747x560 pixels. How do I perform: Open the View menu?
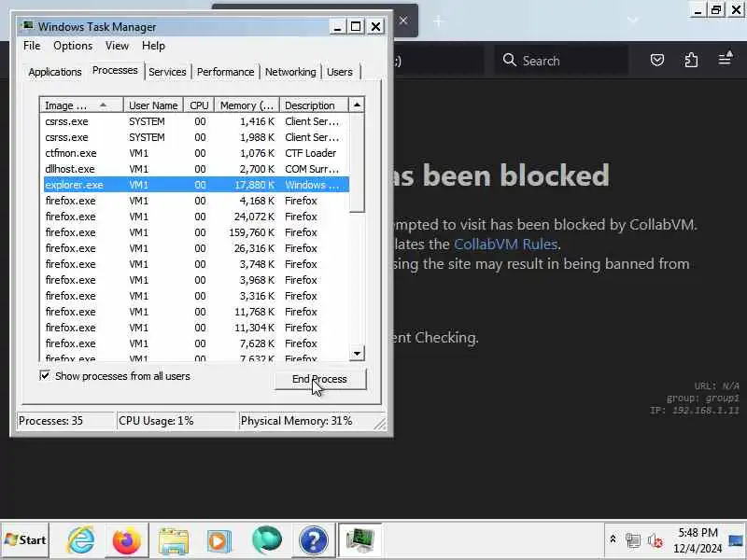[117, 46]
